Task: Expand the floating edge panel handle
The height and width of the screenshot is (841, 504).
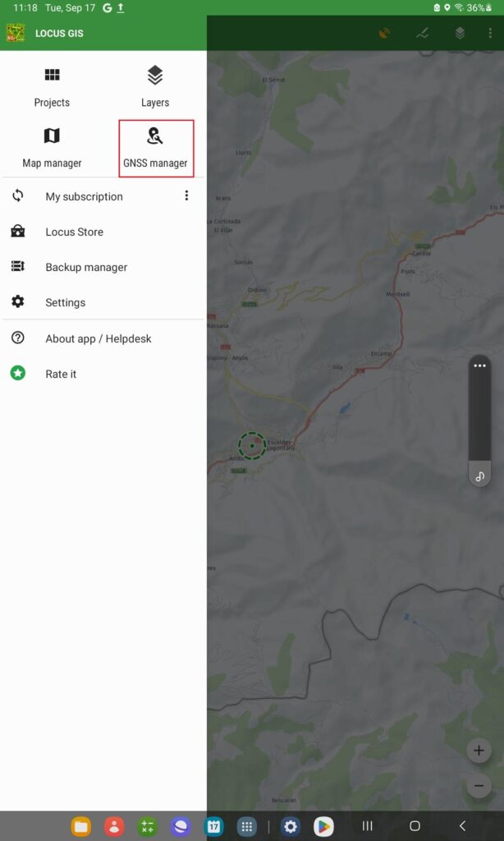Action: pos(479,364)
